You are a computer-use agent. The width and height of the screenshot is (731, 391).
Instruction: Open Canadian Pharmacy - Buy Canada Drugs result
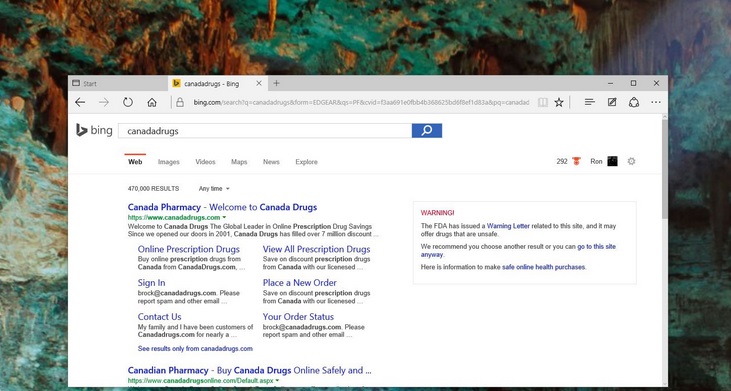(x=249, y=370)
